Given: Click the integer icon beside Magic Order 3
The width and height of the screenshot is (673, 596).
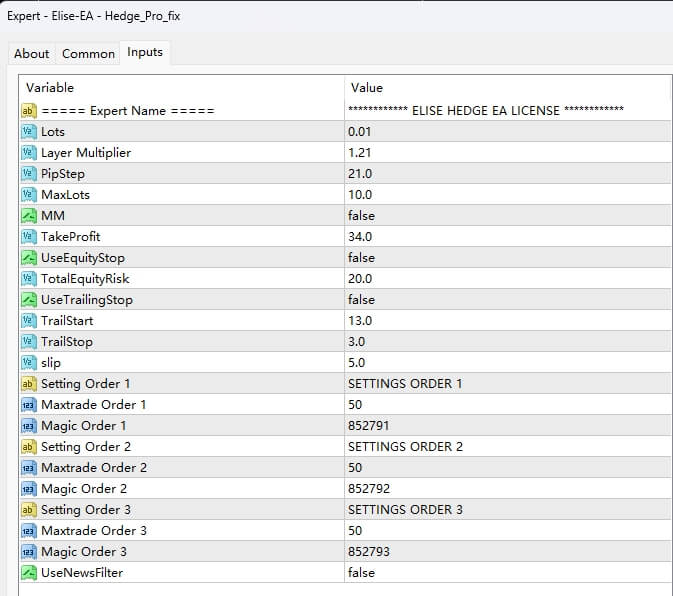Looking at the screenshot, I should tap(28, 552).
